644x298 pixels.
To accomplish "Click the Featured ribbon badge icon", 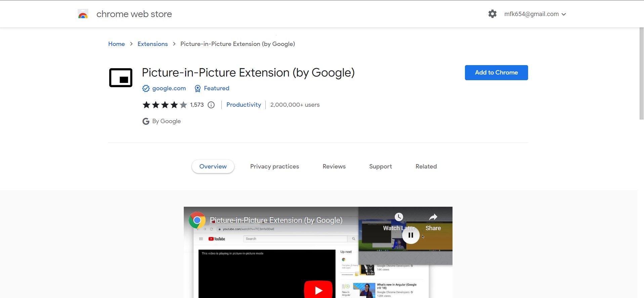I will pyautogui.click(x=198, y=88).
